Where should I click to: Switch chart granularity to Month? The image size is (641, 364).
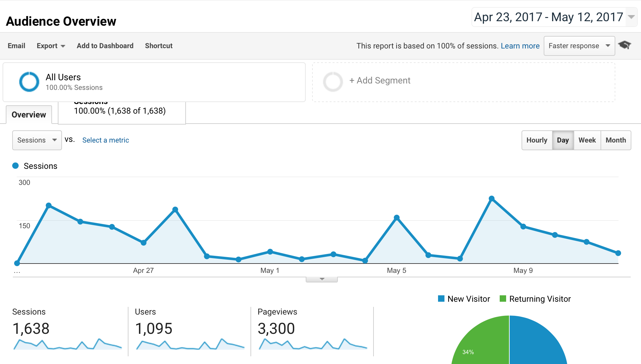[x=616, y=140]
